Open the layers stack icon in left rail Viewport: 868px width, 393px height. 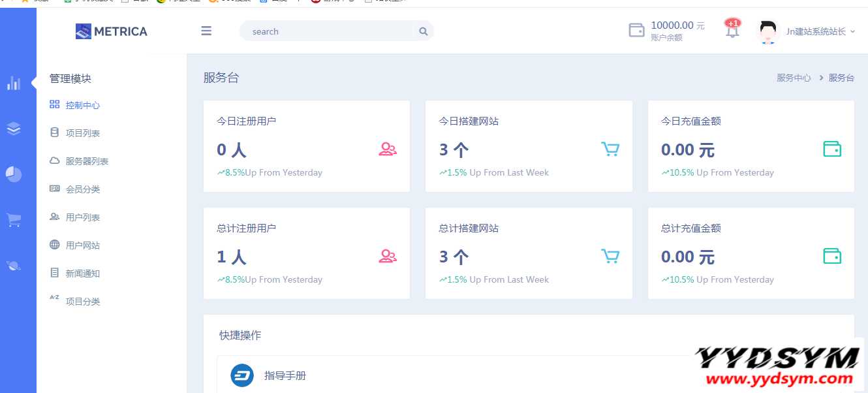(14, 129)
